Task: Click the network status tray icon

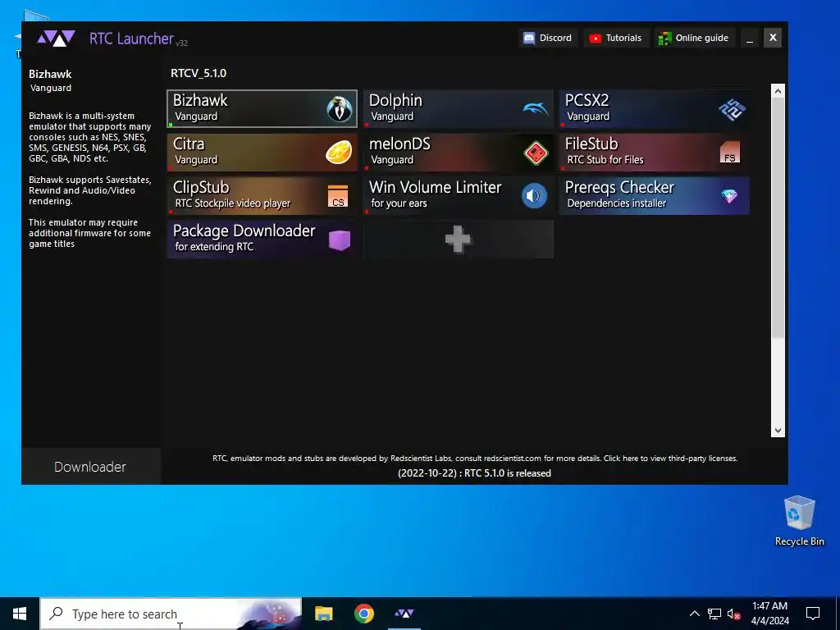Action: click(x=714, y=614)
